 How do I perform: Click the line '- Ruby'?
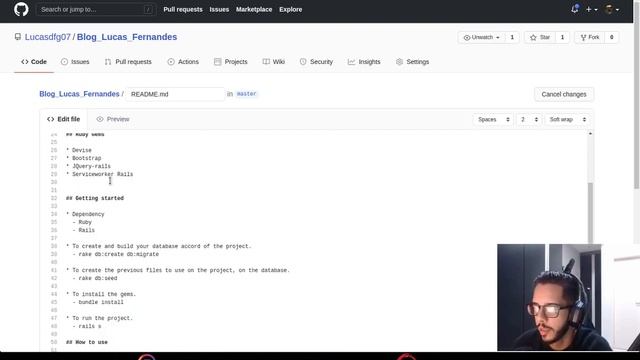(82, 222)
